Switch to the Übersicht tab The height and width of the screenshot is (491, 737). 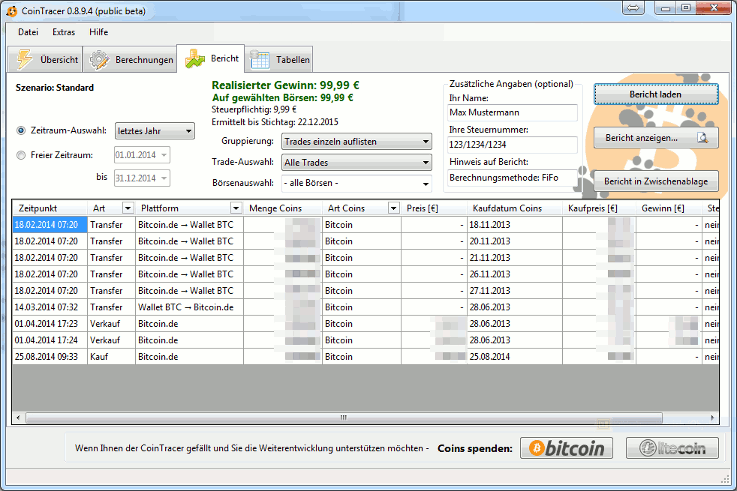coord(46,60)
